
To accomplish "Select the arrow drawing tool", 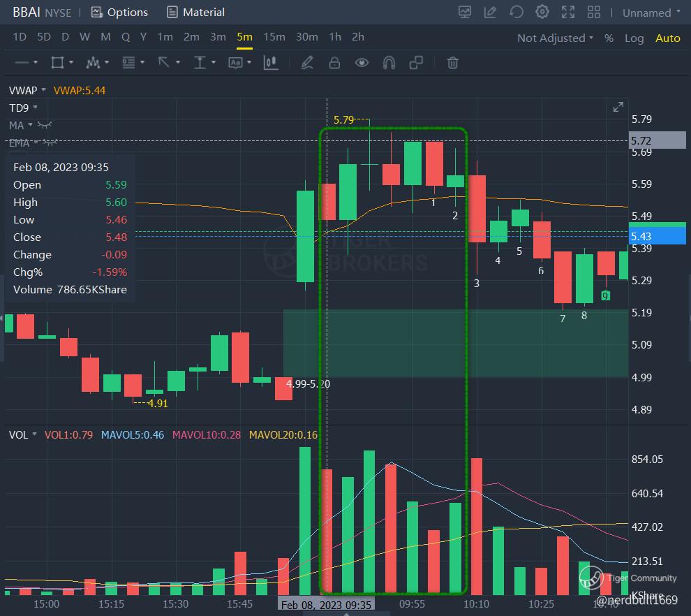I will click(164, 63).
